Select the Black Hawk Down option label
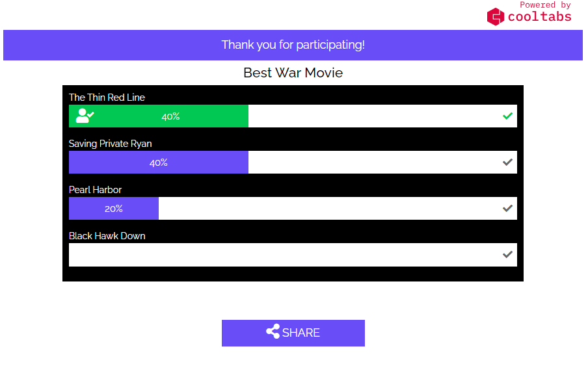 click(x=107, y=236)
